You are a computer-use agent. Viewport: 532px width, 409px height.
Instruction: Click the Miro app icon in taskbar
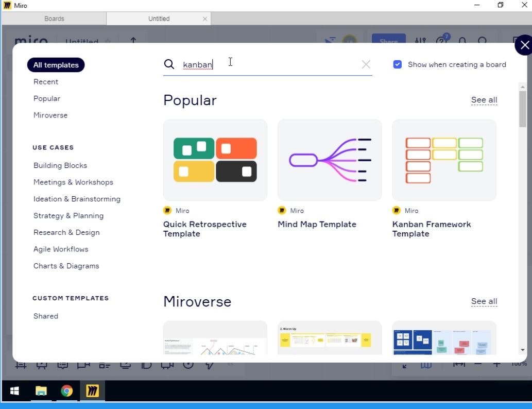tap(92, 391)
